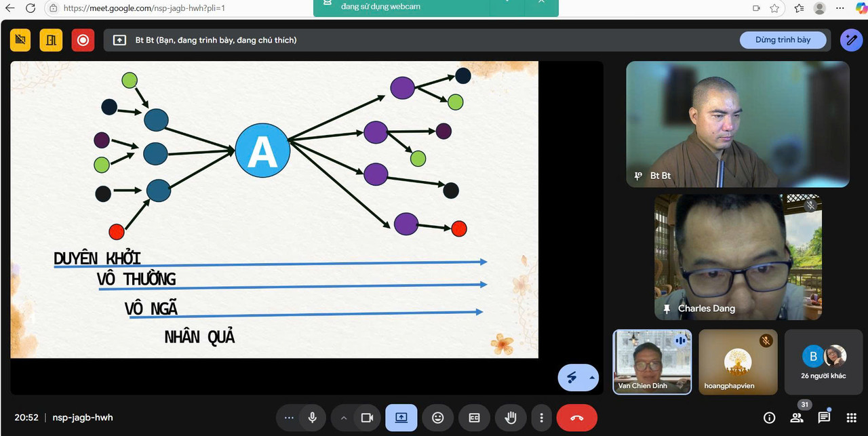Screen dimensions: 868x436
Task: Click browser back arrow
Action: tap(10, 8)
